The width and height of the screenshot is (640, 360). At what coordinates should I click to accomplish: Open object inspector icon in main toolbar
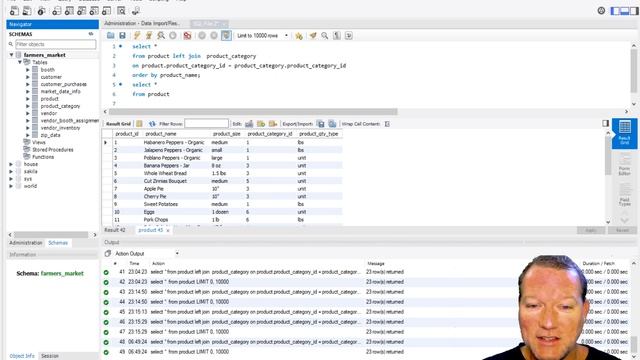(x=41, y=11)
